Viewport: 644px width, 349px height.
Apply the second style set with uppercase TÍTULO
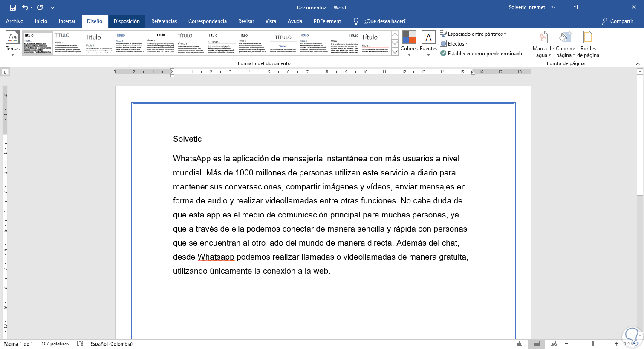(68, 43)
